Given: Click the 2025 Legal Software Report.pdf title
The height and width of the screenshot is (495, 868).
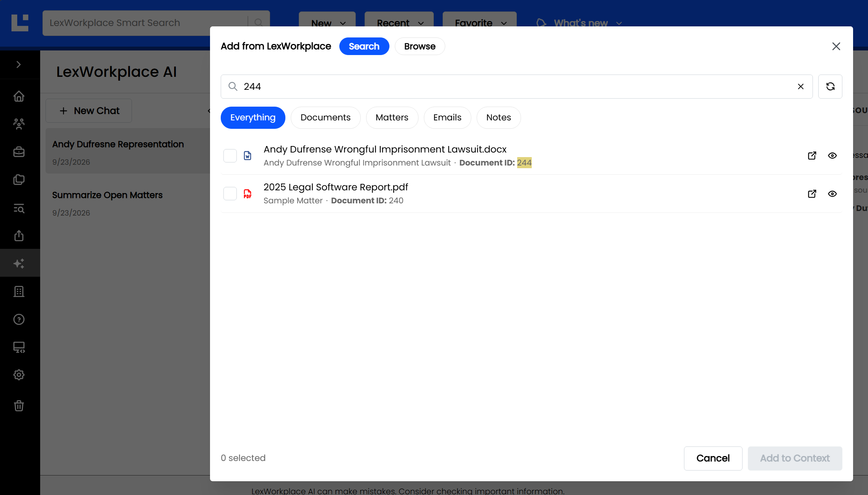Looking at the screenshot, I should coord(336,187).
